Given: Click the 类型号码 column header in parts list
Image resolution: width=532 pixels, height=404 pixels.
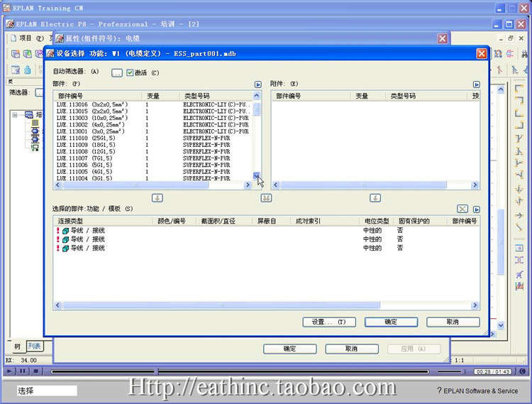Looking at the screenshot, I should coord(216,96).
